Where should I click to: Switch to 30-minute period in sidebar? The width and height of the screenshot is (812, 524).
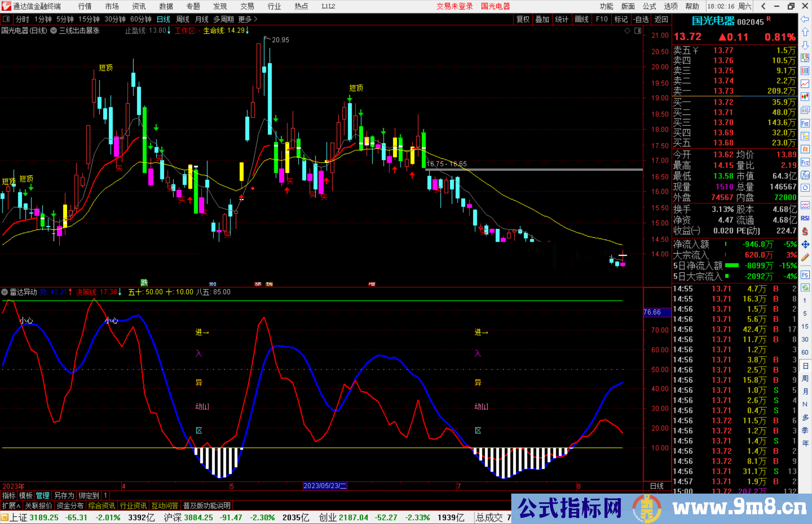click(x=805, y=339)
